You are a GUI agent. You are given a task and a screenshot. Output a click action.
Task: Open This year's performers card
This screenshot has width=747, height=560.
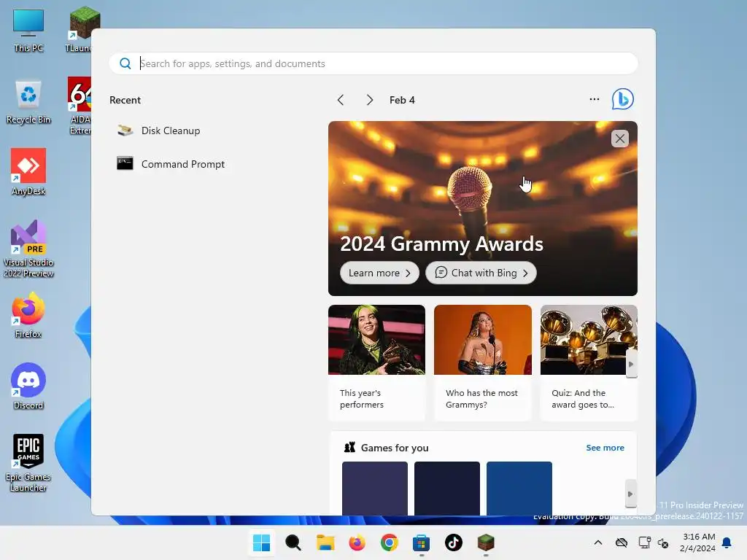pyautogui.click(x=376, y=362)
